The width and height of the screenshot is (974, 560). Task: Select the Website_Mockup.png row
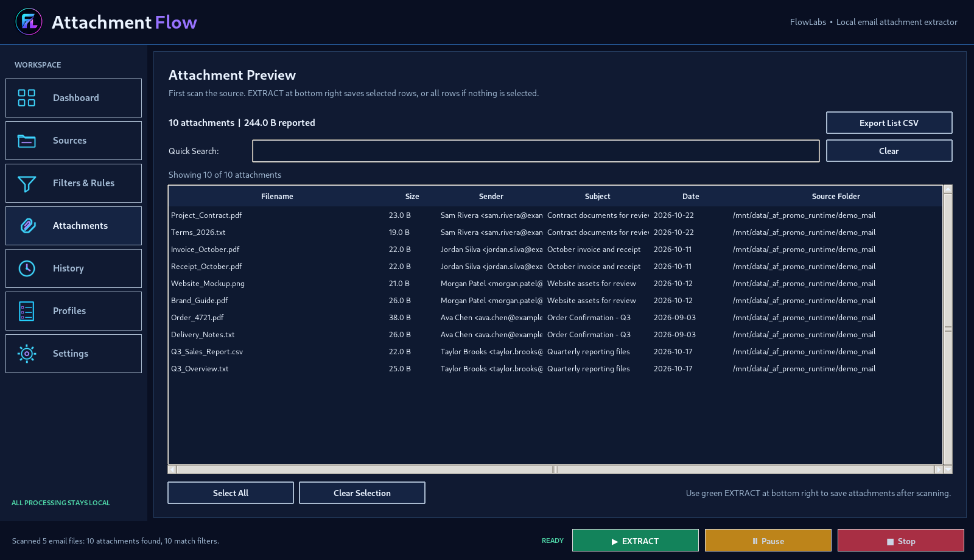coord(555,284)
